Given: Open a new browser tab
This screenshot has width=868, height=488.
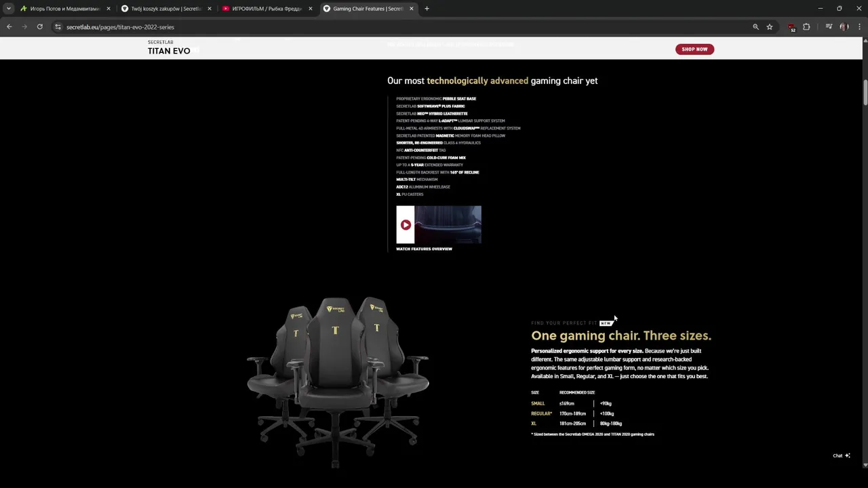Looking at the screenshot, I should pyautogui.click(x=427, y=9).
